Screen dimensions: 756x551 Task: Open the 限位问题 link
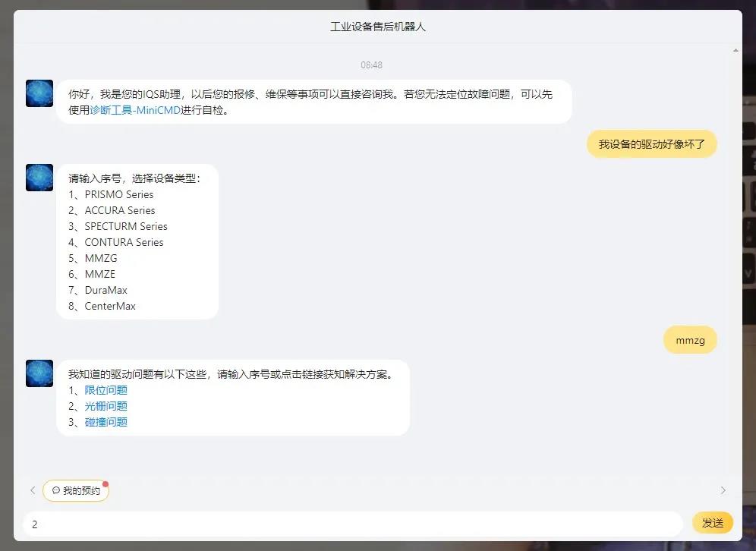[x=106, y=390]
